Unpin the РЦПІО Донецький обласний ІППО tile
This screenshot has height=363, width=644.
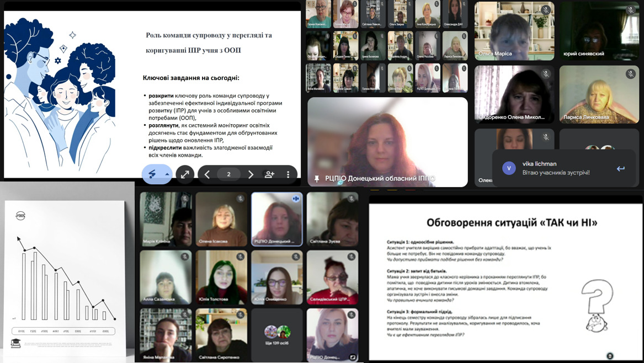[x=317, y=179]
